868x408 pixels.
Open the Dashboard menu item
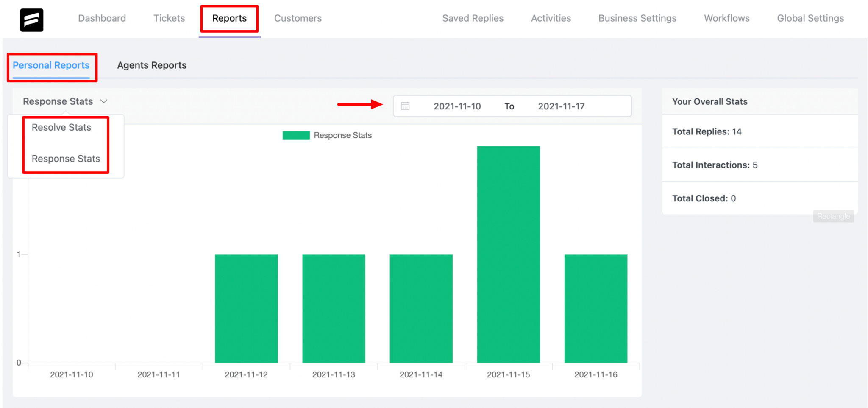102,18
